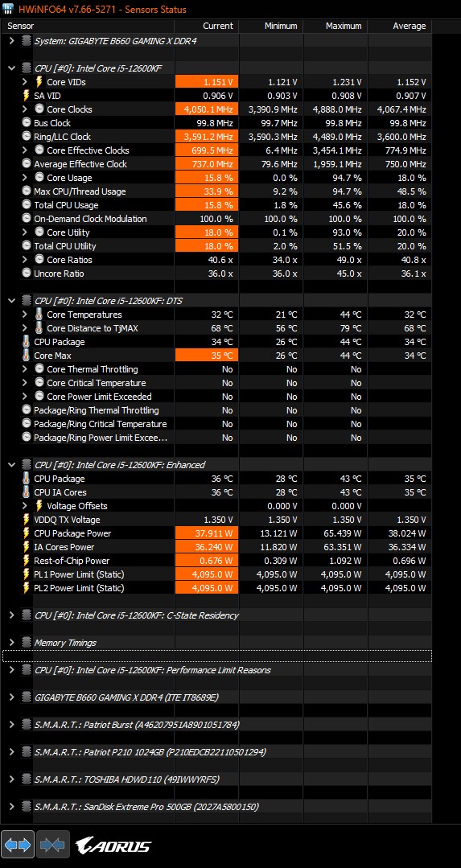Click lightning icon beside PL2 Power Limit
Image resolution: width=461 pixels, height=868 pixels.
tap(26, 588)
